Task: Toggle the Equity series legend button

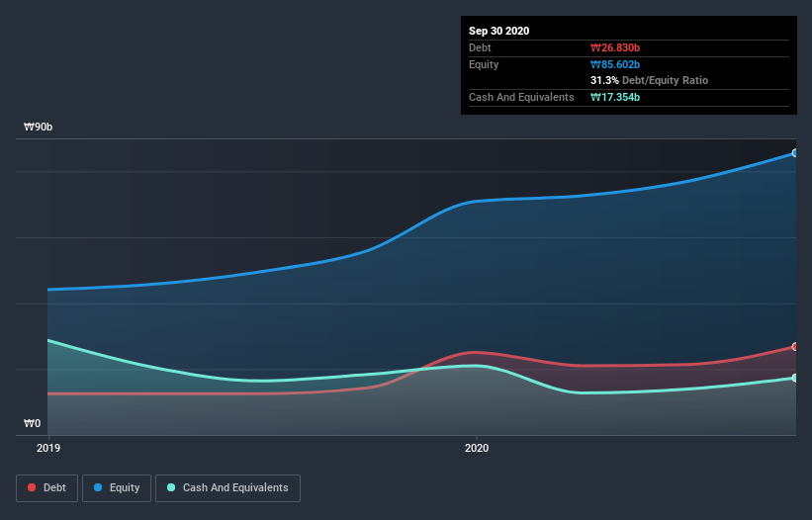Action: point(117,488)
